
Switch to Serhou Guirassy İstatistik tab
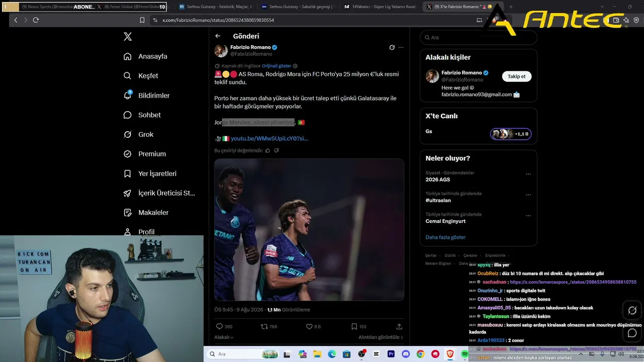(x=216, y=7)
